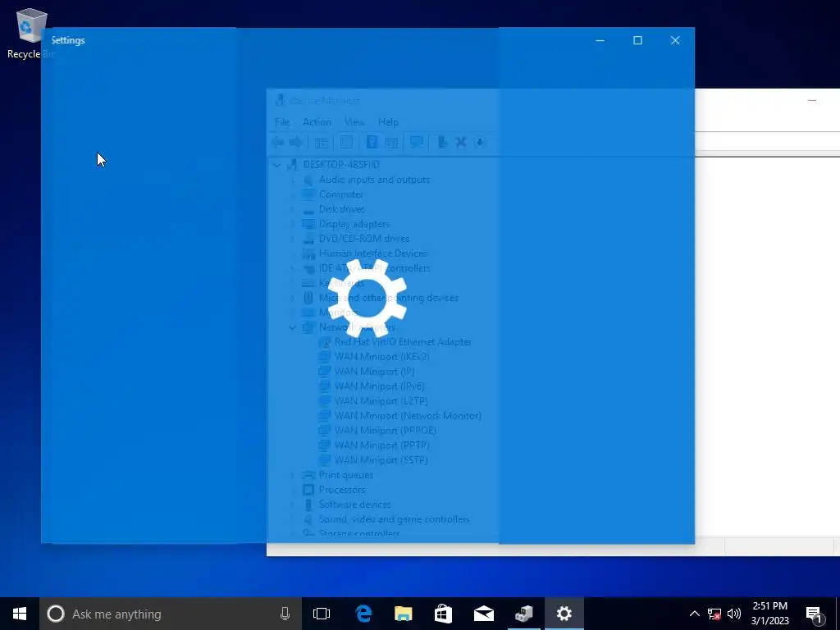Select WAN Miniport (Network Monitor)
The height and width of the screenshot is (630, 840).
(408, 416)
